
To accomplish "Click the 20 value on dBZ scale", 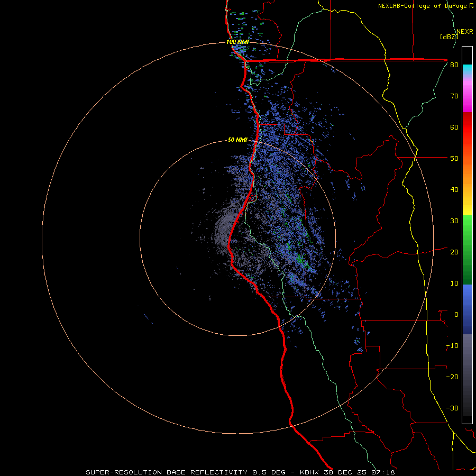I will pos(454,252).
